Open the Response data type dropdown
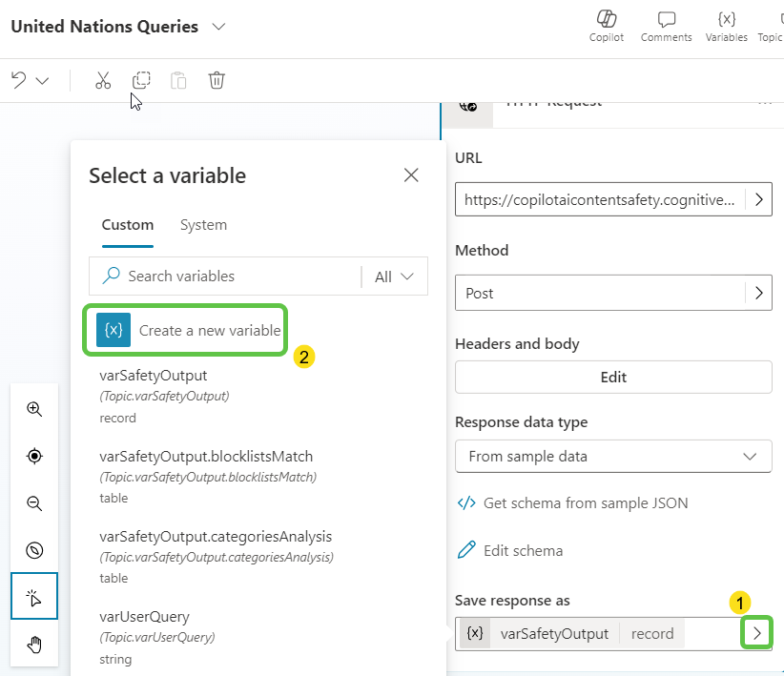Screen dimensions: 784x676 [613, 457]
